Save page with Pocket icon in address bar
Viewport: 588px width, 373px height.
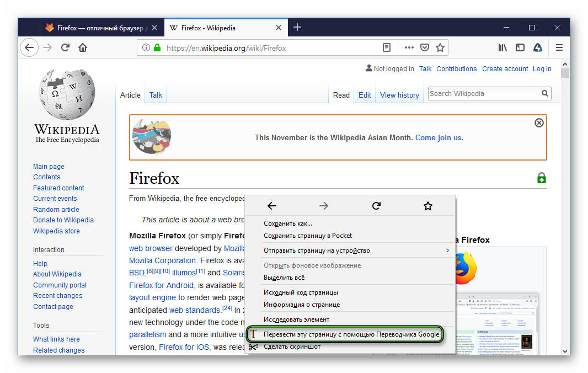pos(425,48)
